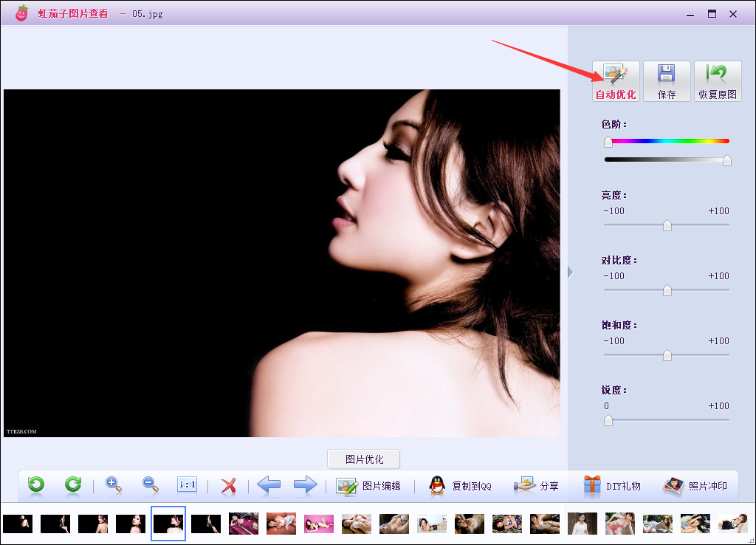Go to previous image with left blue arrow
756x545 pixels.
coord(269,485)
